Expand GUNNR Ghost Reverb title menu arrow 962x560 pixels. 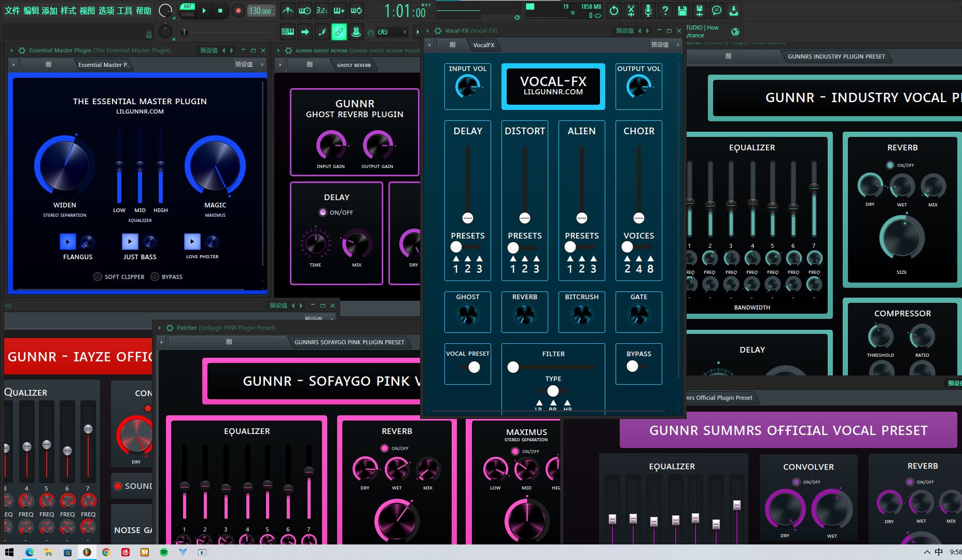click(x=280, y=50)
